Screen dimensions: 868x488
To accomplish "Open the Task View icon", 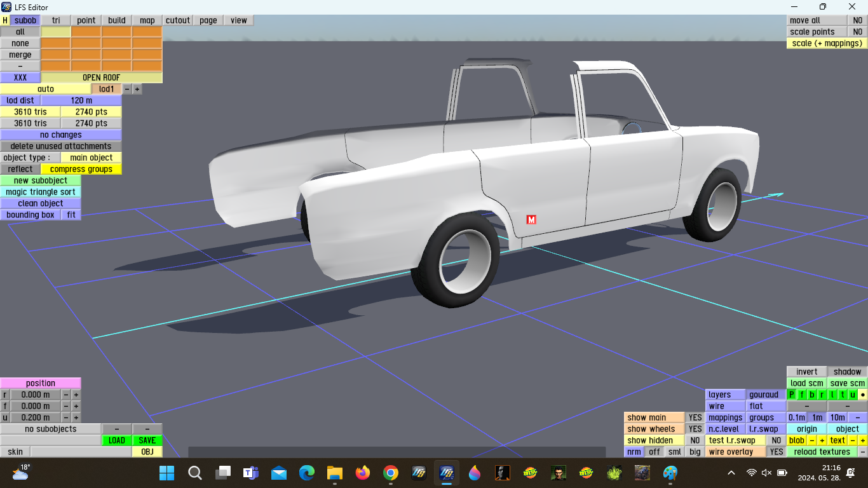I will pyautogui.click(x=223, y=473).
